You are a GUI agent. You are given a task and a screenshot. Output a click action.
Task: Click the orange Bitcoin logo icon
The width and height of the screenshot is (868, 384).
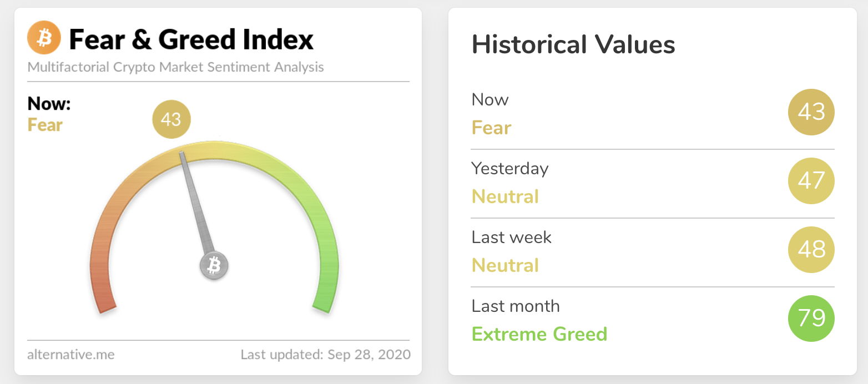coord(44,39)
